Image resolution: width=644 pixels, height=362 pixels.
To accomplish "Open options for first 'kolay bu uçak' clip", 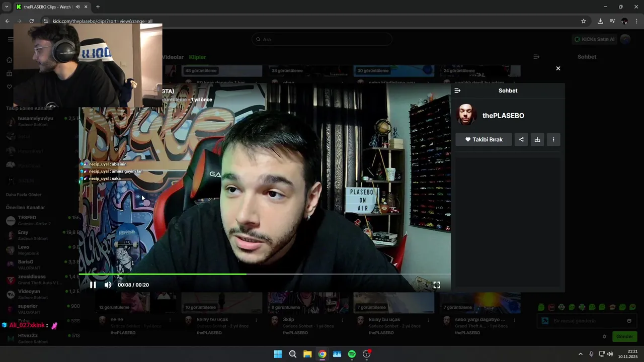I will 256,320.
